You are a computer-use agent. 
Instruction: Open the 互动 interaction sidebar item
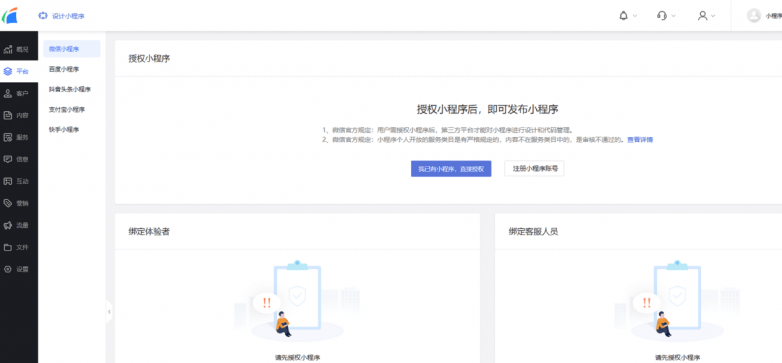point(18,181)
